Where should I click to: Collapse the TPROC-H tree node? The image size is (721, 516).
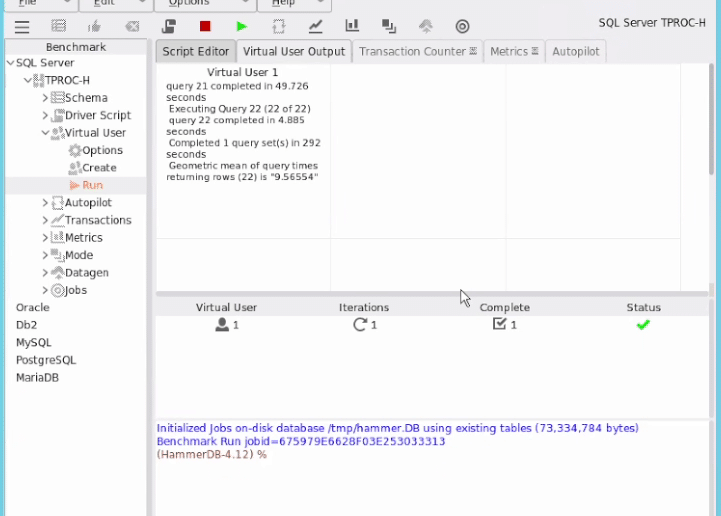tap(28, 80)
